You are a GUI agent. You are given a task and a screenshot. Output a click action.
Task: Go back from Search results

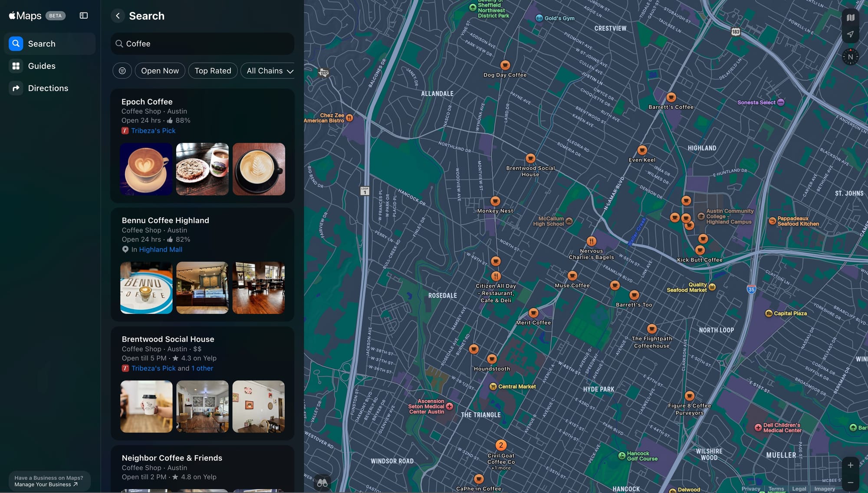click(118, 16)
